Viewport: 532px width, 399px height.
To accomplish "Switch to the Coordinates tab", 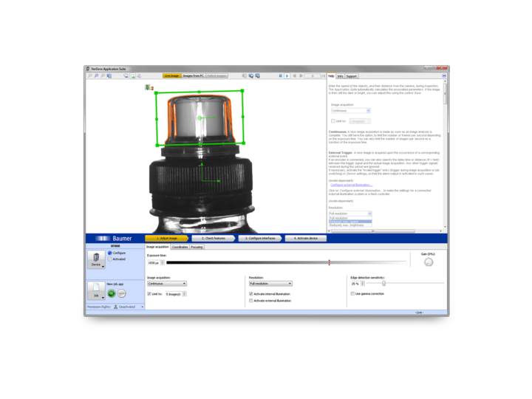I will [x=180, y=247].
